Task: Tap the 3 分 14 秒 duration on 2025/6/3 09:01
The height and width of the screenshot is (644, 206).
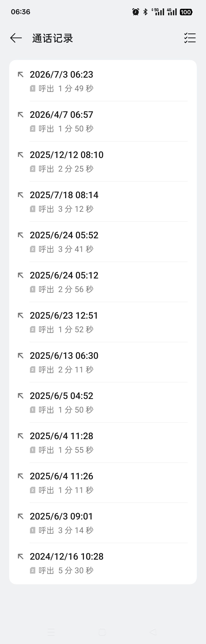Action: pos(76,530)
